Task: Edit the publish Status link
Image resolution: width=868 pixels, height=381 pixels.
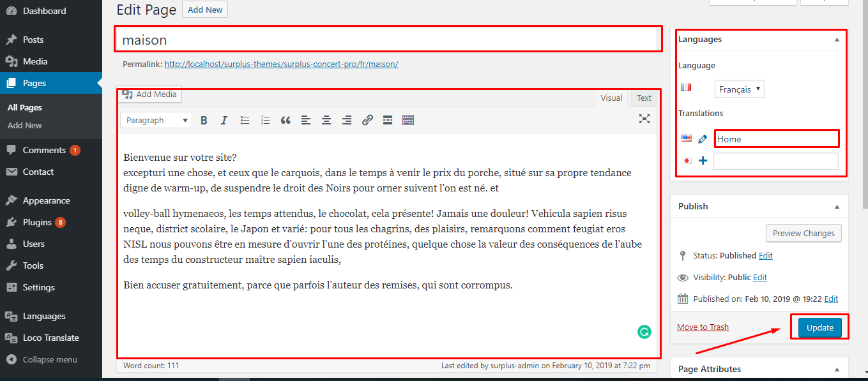Action: (x=766, y=255)
